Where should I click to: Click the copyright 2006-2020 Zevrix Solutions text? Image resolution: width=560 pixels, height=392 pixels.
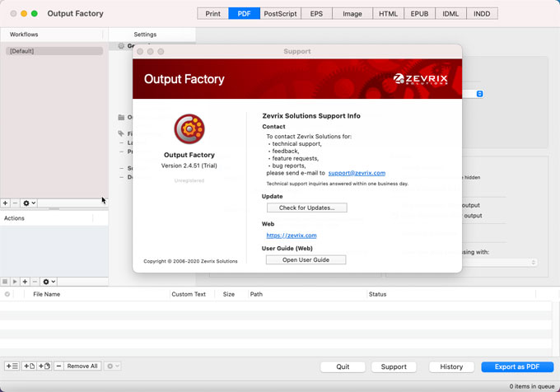(190, 261)
